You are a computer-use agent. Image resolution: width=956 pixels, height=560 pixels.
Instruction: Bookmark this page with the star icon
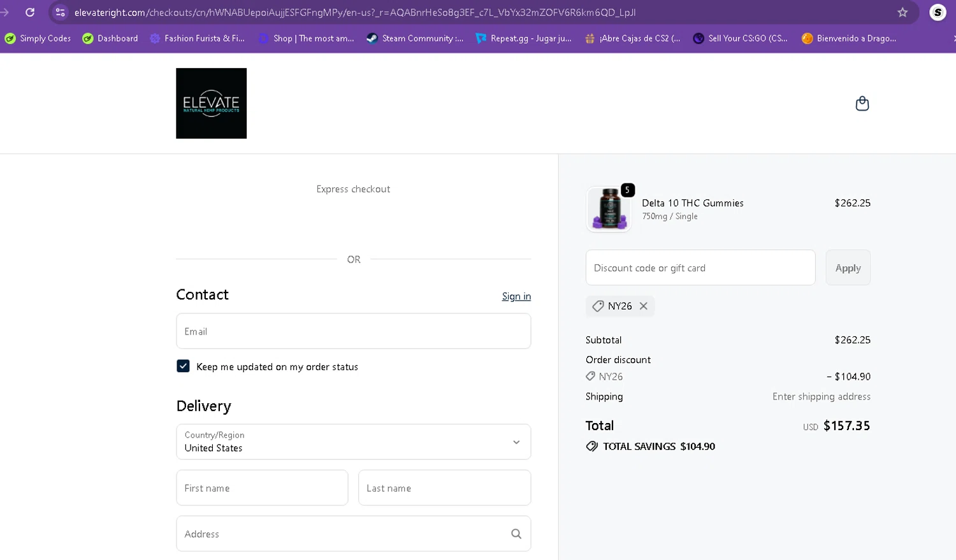pyautogui.click(x=902, y=12)
